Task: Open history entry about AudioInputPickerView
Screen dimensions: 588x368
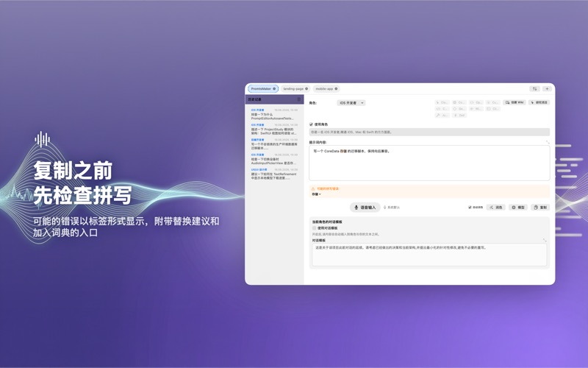Action: point(274,160)
